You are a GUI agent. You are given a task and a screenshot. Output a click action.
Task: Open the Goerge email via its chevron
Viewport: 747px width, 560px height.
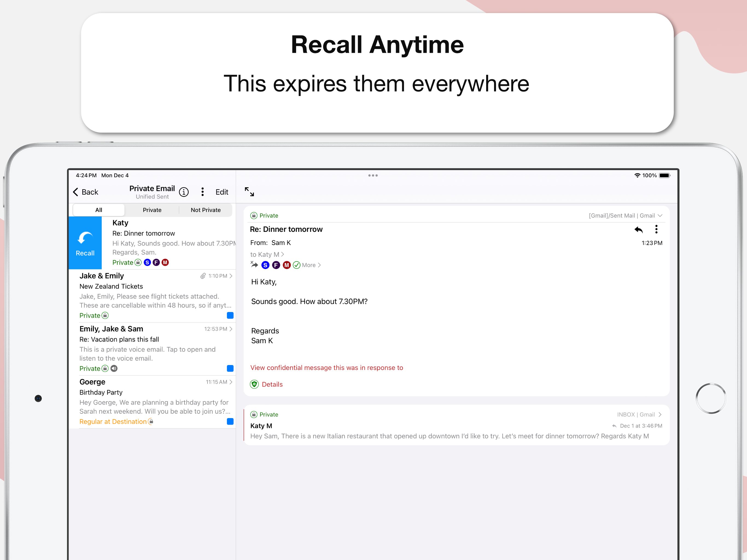231,382
